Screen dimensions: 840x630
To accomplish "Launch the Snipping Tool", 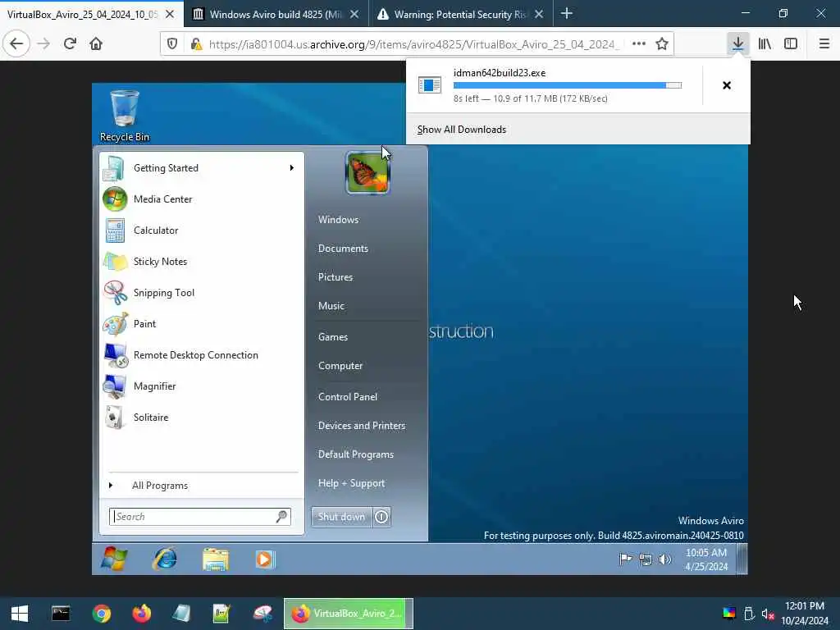I will (202, 293).
